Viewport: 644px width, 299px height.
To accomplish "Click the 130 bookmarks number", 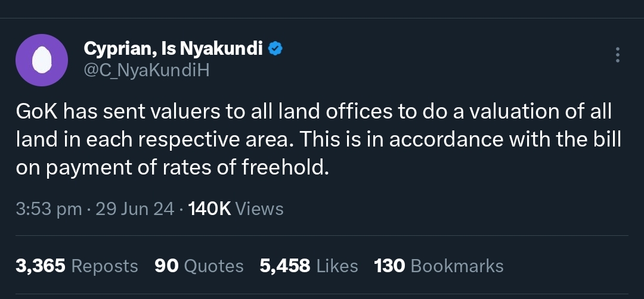I will [x=389, y=266].
